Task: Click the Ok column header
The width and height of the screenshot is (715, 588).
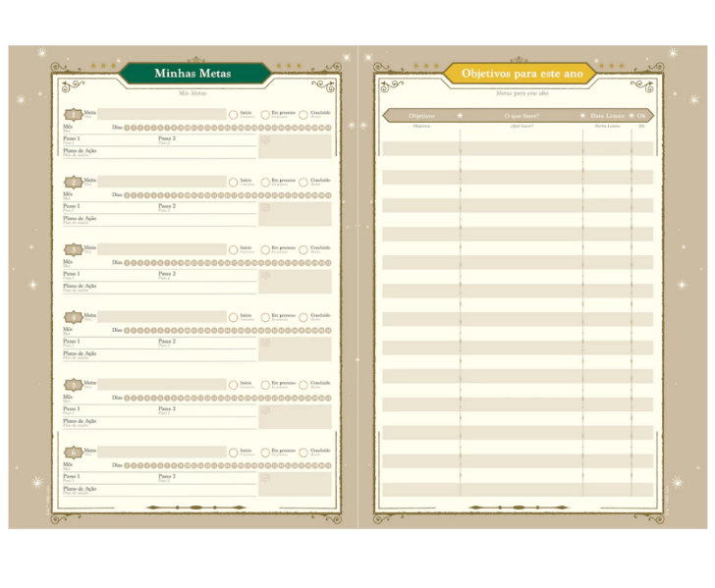Action: 641,116
